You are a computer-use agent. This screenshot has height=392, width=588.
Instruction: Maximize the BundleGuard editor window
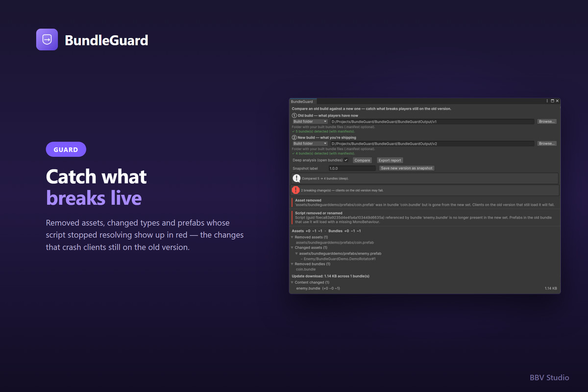(552, 101)
